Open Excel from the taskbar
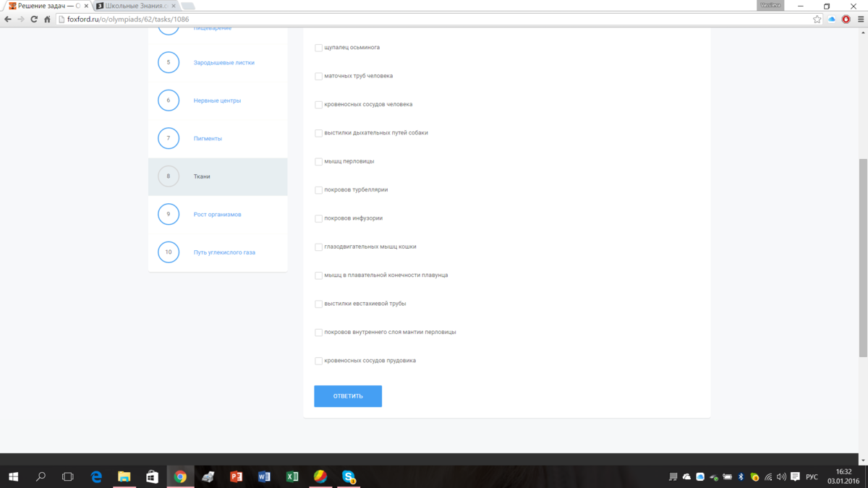The width and height of the screenshot is (868, 488). tap(292, 477)
